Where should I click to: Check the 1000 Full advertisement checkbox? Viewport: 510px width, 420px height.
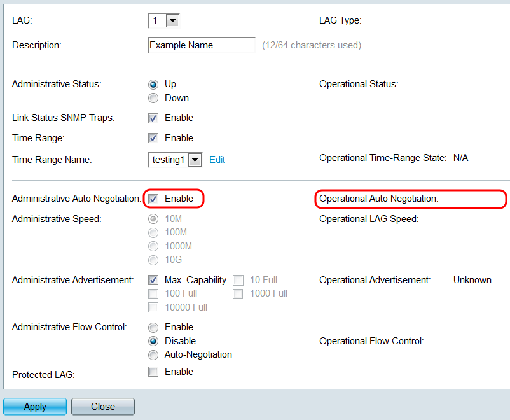click(x=238, y=293)
